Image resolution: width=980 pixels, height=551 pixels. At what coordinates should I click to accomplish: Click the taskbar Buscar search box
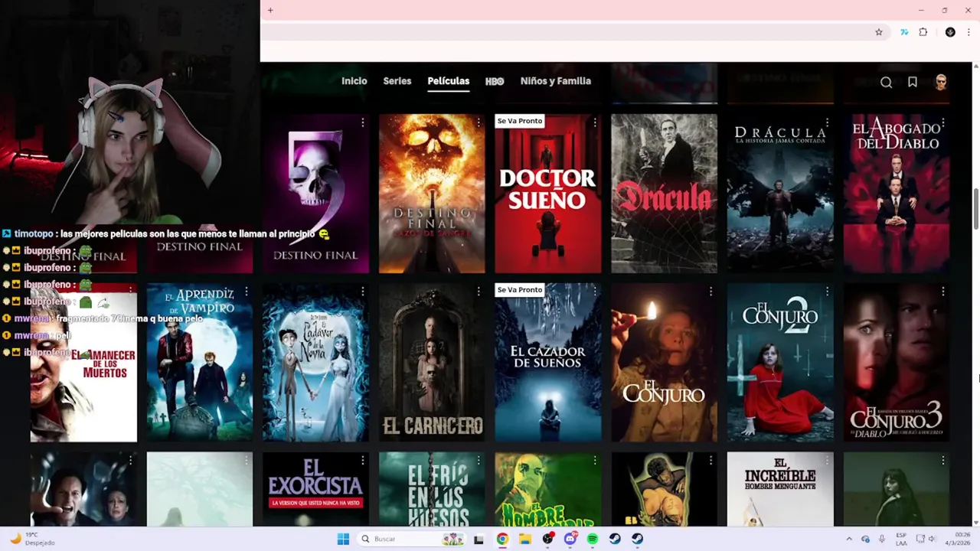[412, 539]
